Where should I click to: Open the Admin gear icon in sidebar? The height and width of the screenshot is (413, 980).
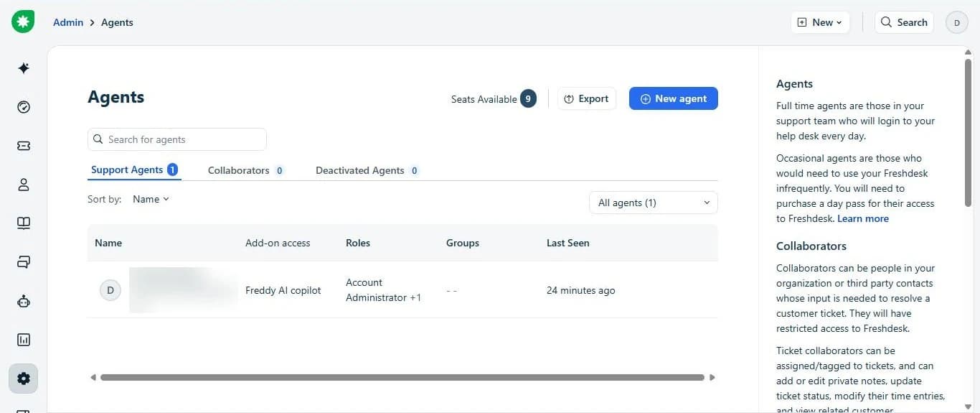coord(24,379)
